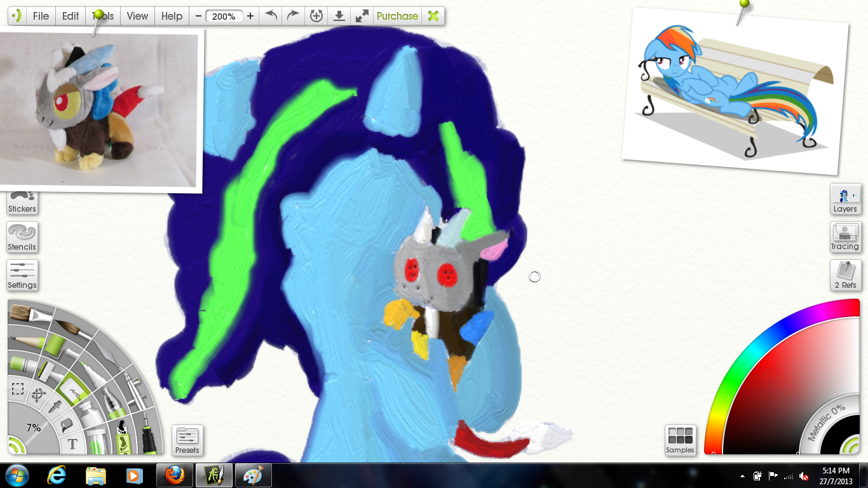This screenshot has width=868, height=488.
Task: Click the Undo arrow
Action: click(x=271, y=16)
